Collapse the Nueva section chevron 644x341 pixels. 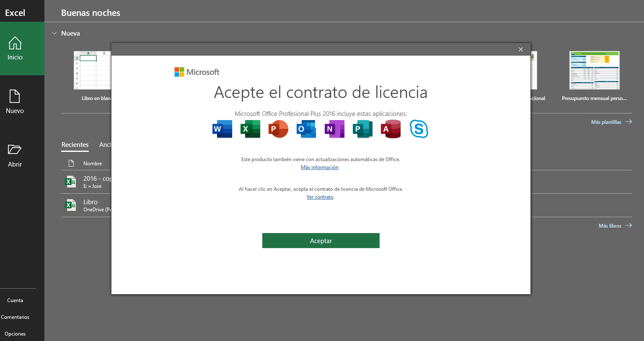(x=54, y=33)
